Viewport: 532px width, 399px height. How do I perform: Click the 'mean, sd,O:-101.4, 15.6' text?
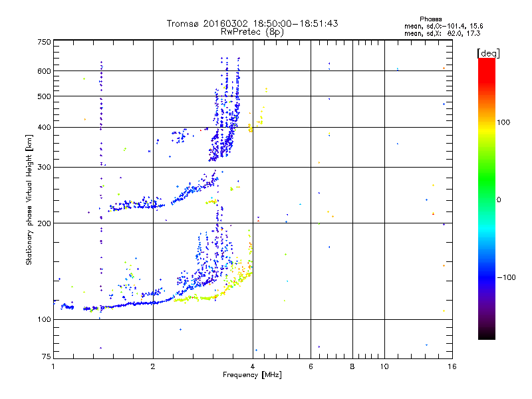(444, 26)
